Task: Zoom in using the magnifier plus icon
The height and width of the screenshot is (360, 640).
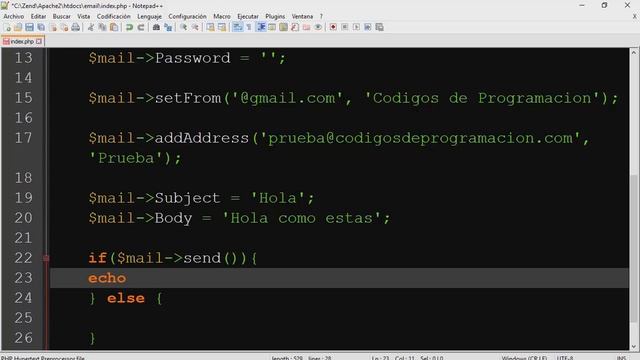Action: point(183,27)
